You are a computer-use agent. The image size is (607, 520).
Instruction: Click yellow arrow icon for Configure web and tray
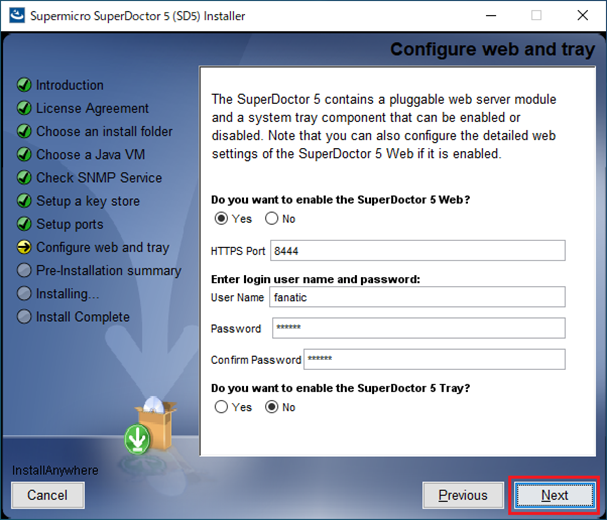pyautogui.click(x=24, y=247)
